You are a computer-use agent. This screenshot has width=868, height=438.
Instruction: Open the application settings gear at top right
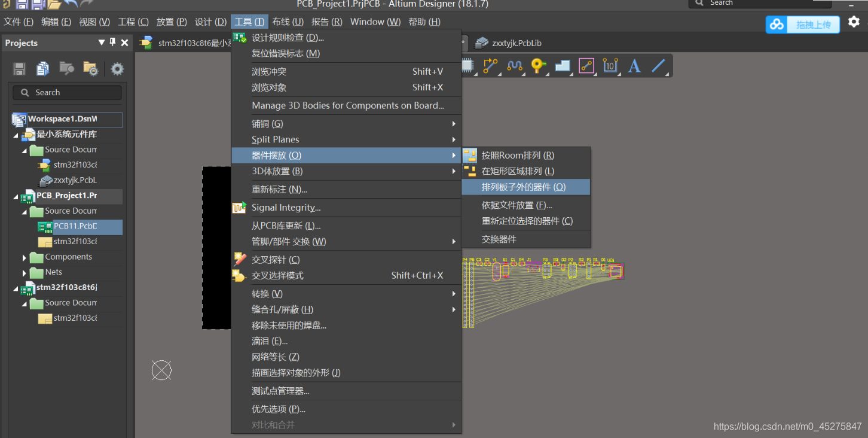(854, 22)
